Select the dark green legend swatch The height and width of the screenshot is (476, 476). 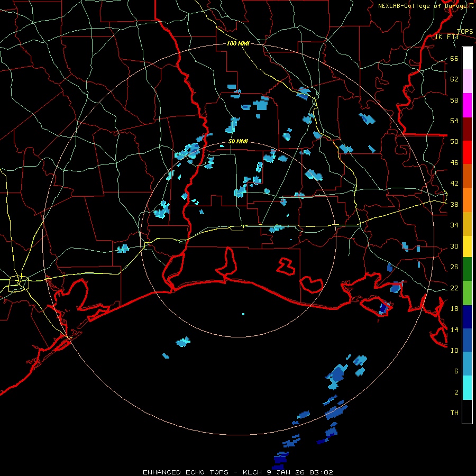pyautogui.click(x=467, y=269)
